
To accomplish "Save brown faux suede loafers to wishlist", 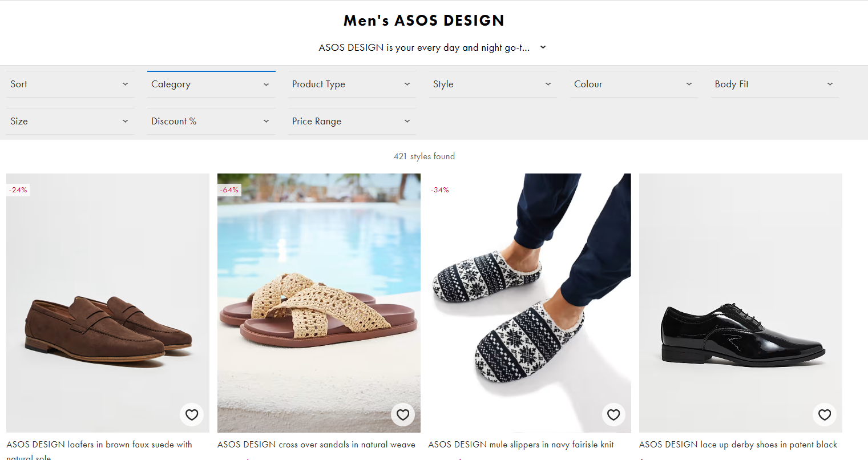I will point(192,415).
